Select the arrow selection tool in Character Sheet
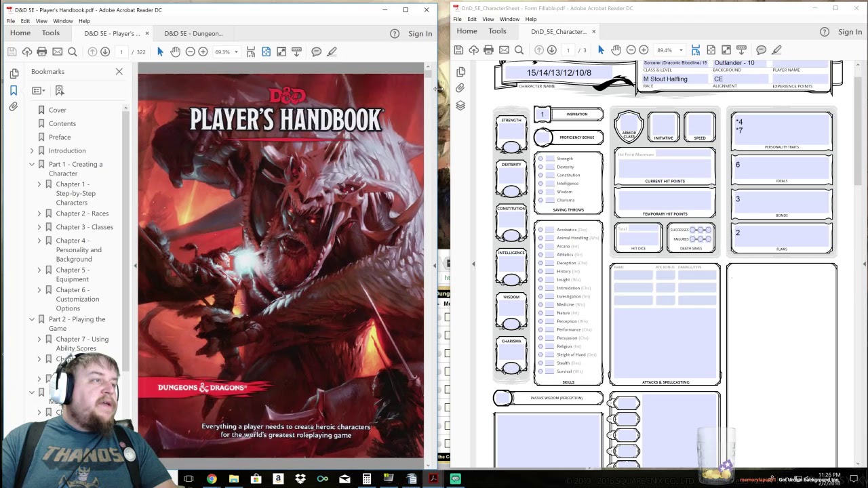Image resolution: width=868 pixels, height=488 pixels. (x=601, y=50)
